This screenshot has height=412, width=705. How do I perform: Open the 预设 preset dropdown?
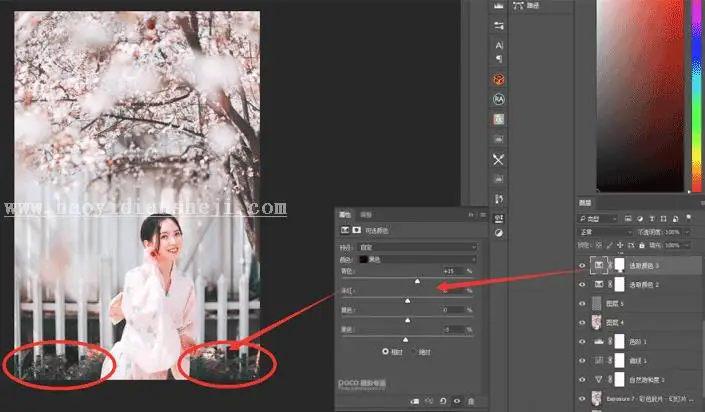pos(417,247)
